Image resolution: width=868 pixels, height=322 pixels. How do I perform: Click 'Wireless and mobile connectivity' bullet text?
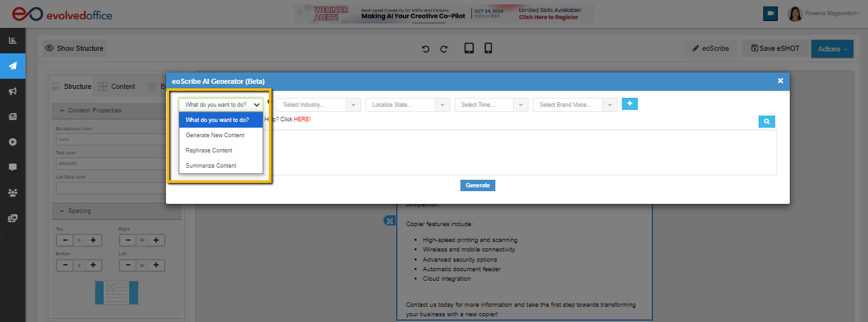click(x=469, y=250)
